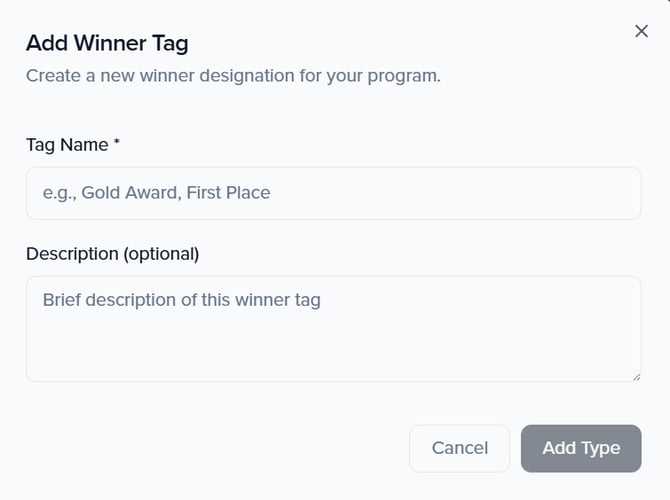
Task: Click the required asterisk beside Tag Name
Action: point(117,144)
